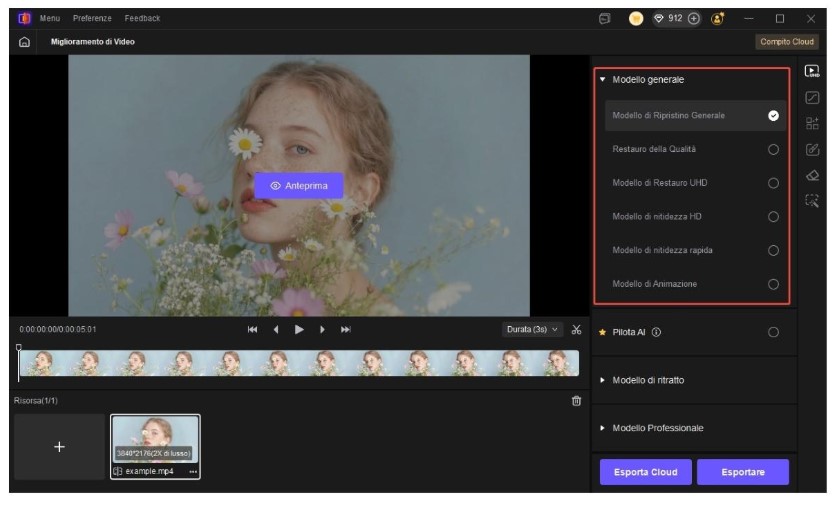This screenshot has width=838, height=507.
Task: Click the scissors cut icon
Action: (x=576, y=330)
